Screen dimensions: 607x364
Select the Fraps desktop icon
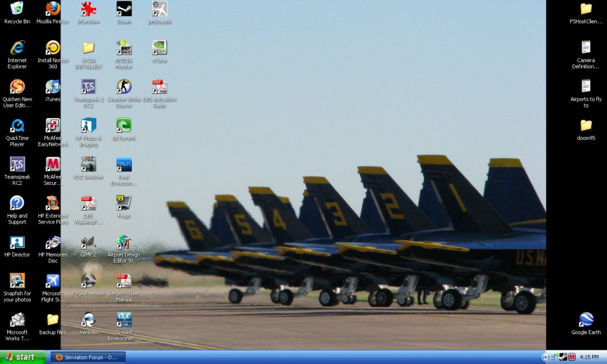tap(124, 203)
